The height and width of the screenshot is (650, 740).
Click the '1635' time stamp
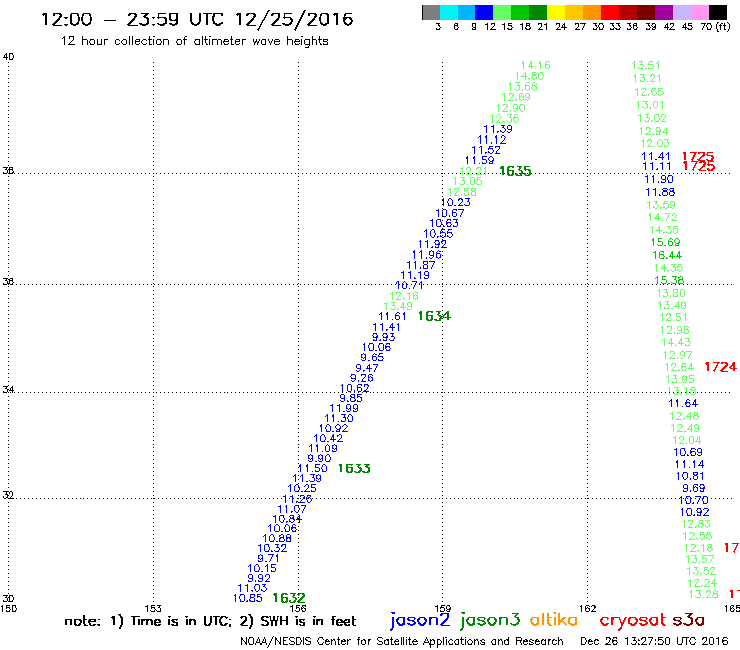515,171
